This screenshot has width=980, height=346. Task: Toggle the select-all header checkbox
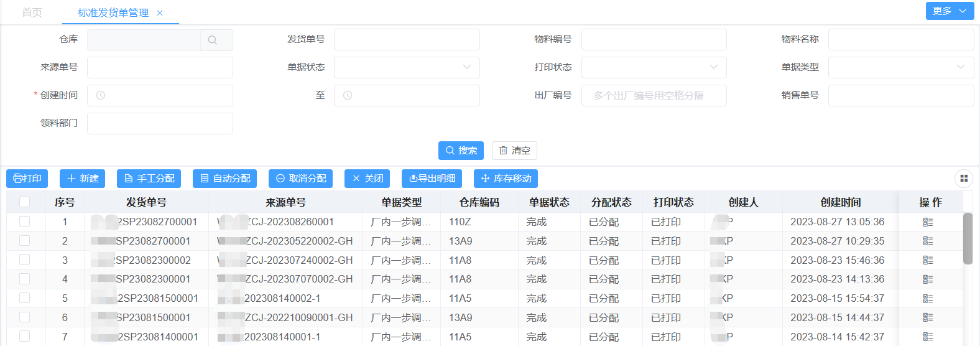click(25, 202)
